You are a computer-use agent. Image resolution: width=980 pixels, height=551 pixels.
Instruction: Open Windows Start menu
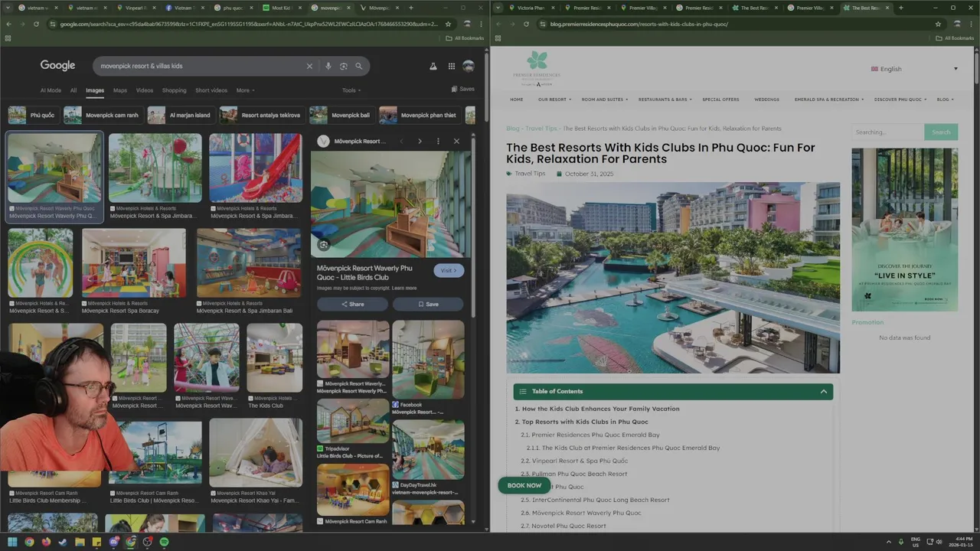[12, 542]
